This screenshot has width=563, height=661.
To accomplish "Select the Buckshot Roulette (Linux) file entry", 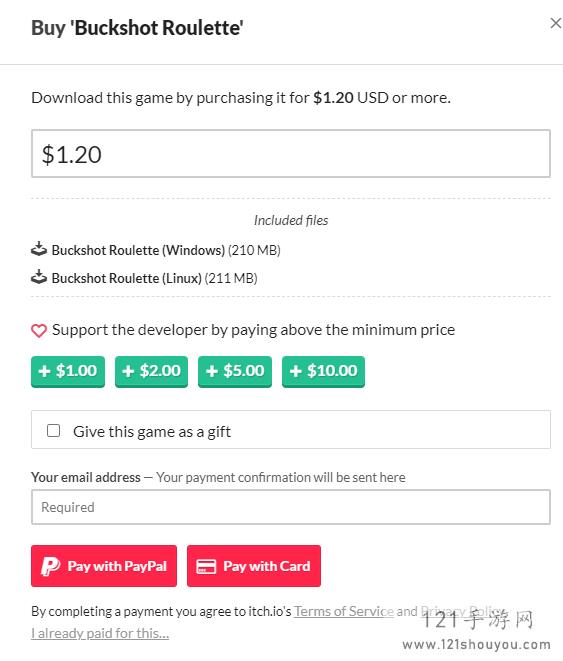I will [x=144, y=278].
